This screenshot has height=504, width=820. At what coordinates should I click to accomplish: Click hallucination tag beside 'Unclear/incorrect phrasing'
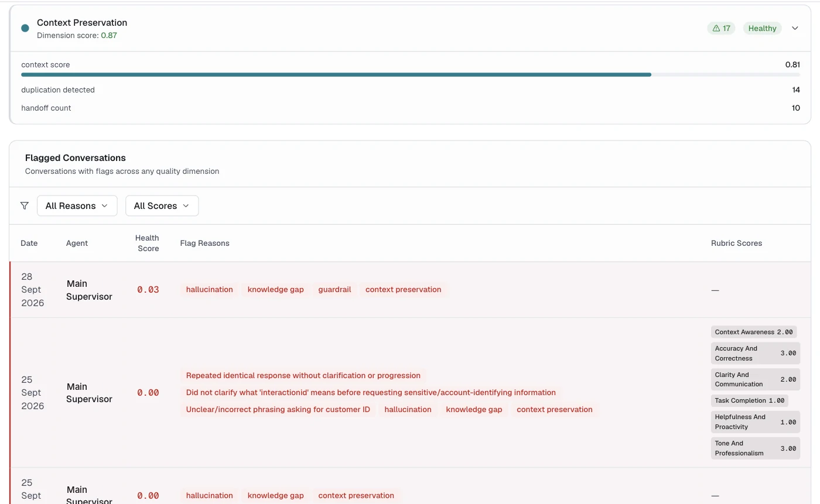pos(408,410)
